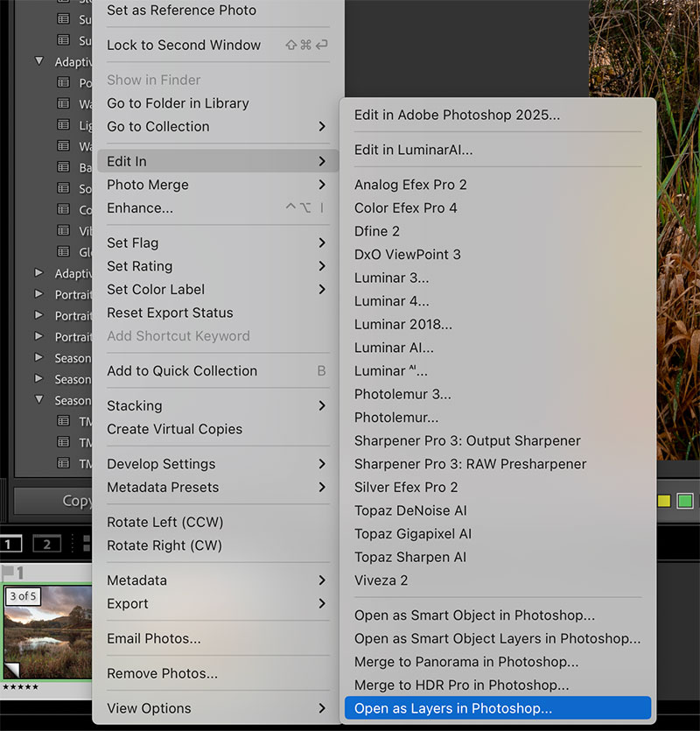Choose Rotate Left (CCW)

point(164,522)
